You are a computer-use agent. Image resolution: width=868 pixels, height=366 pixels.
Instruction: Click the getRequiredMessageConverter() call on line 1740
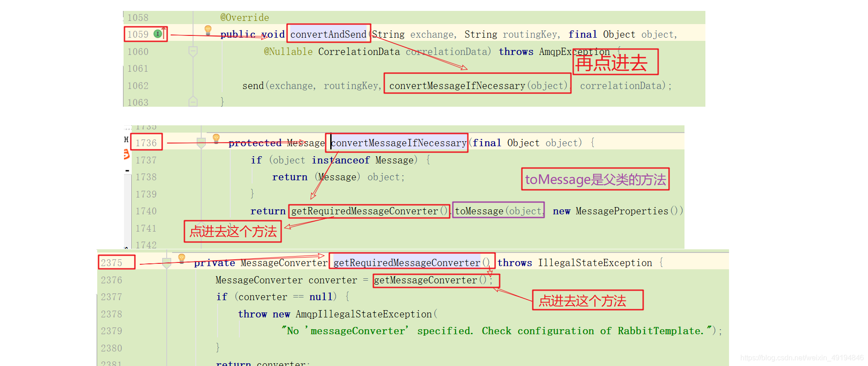click(369, 211)
